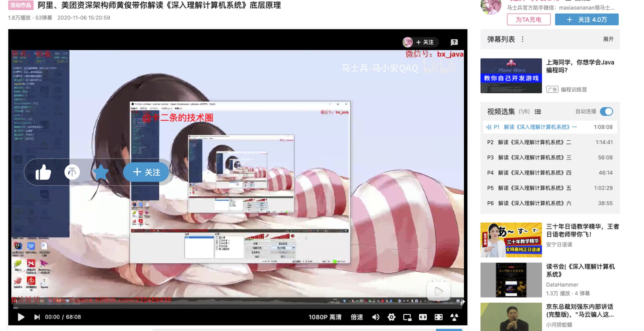Select episode P2 解读《深入理解计算机系统》二
Image resolution: width=644 pixels, height=331 pixels.
550,142
